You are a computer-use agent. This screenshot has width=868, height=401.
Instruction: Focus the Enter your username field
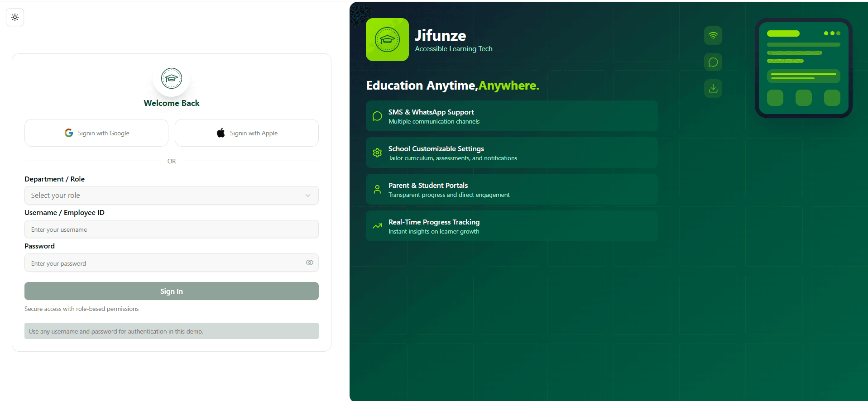tap(171, 229)
